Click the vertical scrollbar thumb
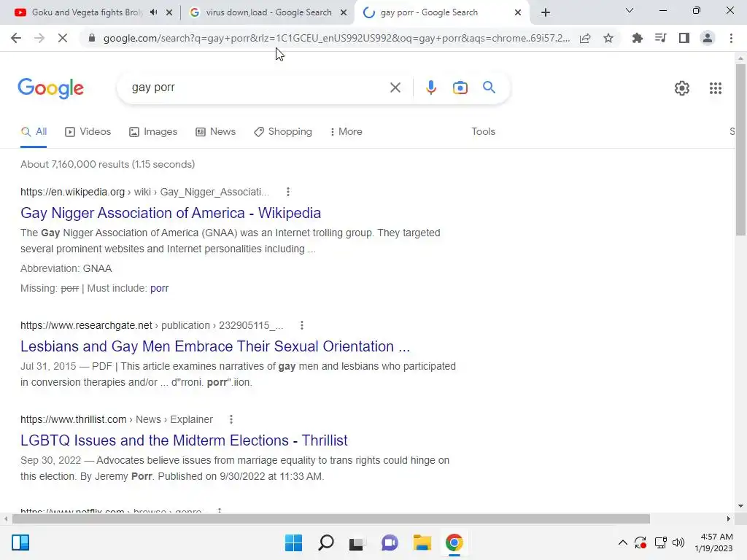The width and height of the screenshot is (747, 560). click(x=740, y=150)
